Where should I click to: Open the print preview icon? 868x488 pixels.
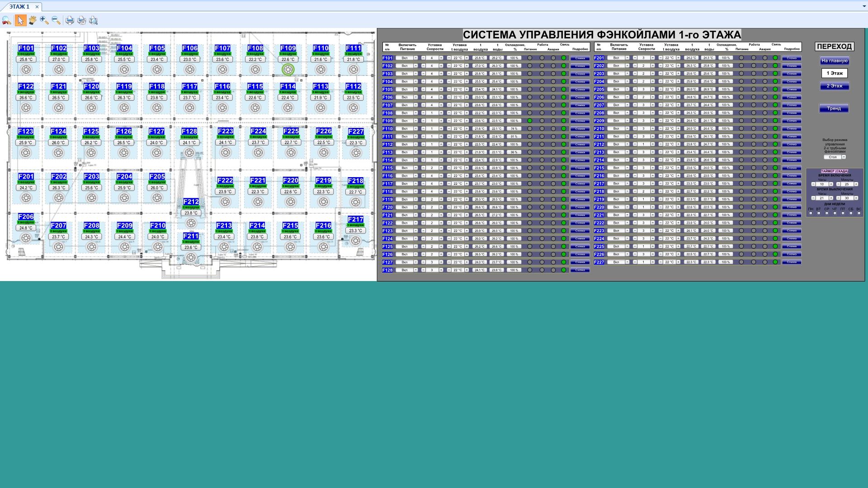[93, 20]
